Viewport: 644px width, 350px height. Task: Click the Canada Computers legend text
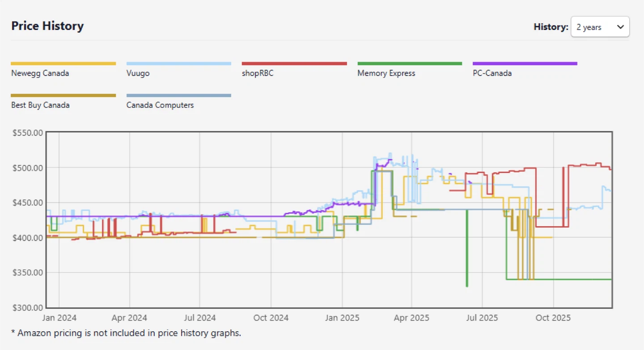pyautogui.click(x=160, y=105)
